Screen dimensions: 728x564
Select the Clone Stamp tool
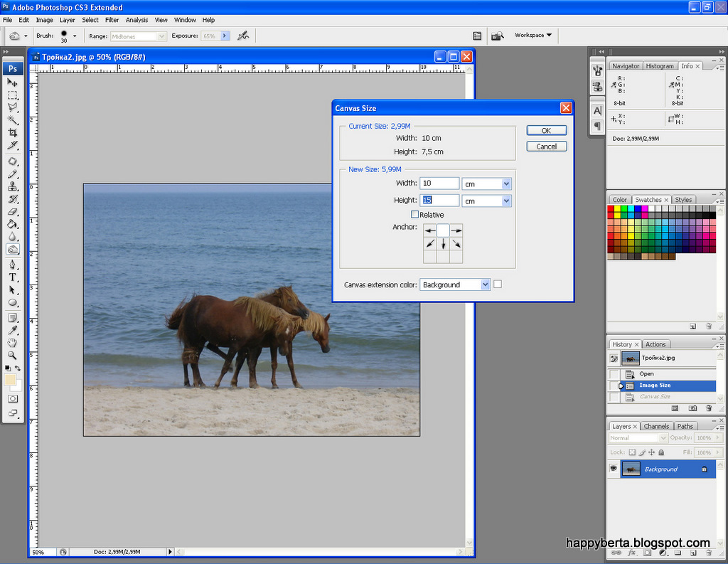pos(13,186)
